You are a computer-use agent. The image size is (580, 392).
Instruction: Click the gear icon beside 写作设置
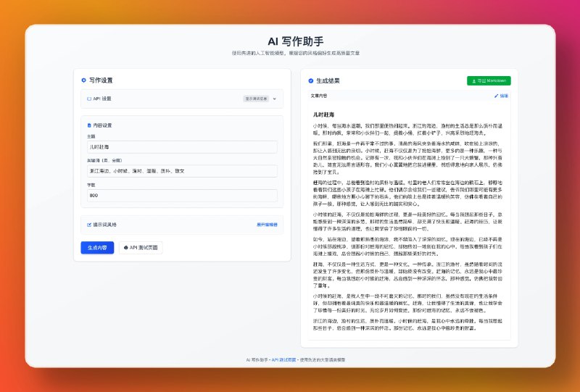(83, 80)
